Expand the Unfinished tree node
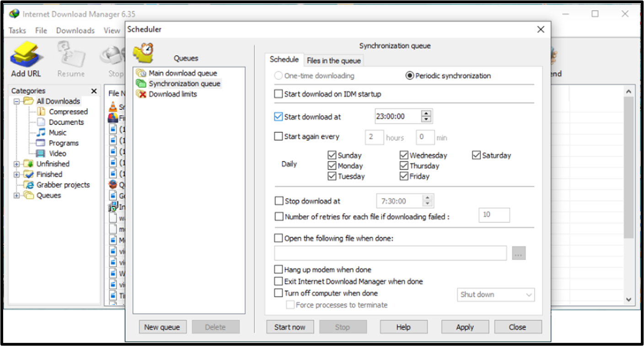Screen dimensions: 644x346 tap(17, 164)
